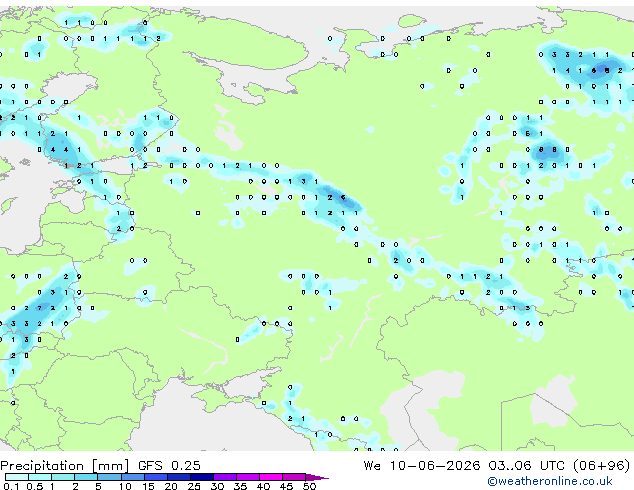Pick the 1–2 mm legend swatch

click(63, 477)
